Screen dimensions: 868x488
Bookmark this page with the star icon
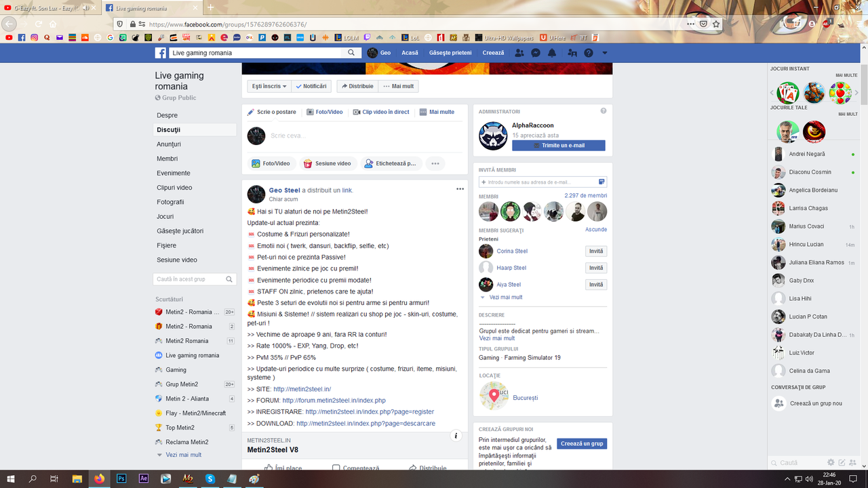tap(716, 24)
